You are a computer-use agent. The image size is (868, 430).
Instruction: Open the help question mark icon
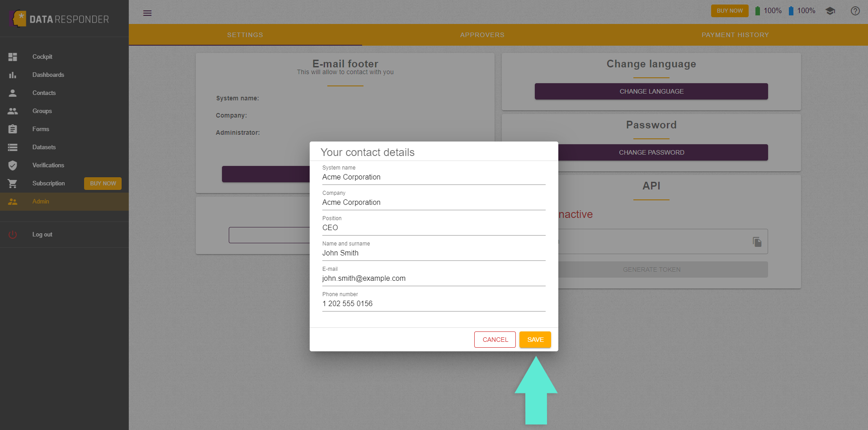click(855, 11)
